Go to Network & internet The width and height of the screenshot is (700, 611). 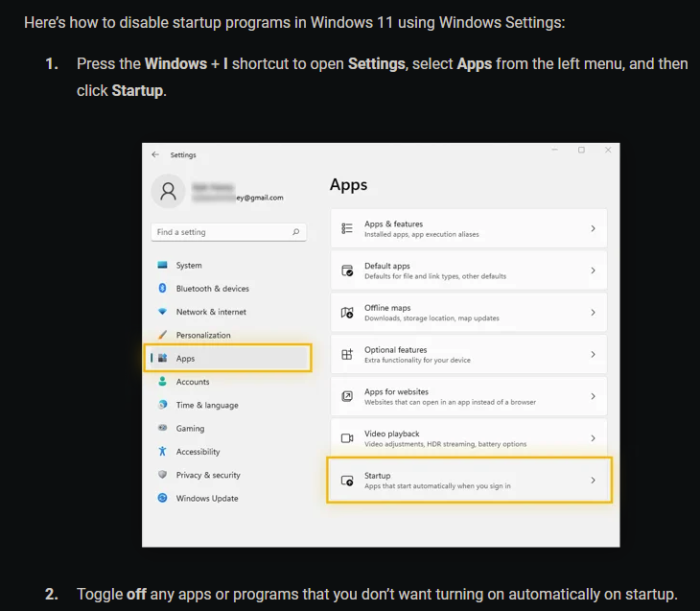(229, 312)
